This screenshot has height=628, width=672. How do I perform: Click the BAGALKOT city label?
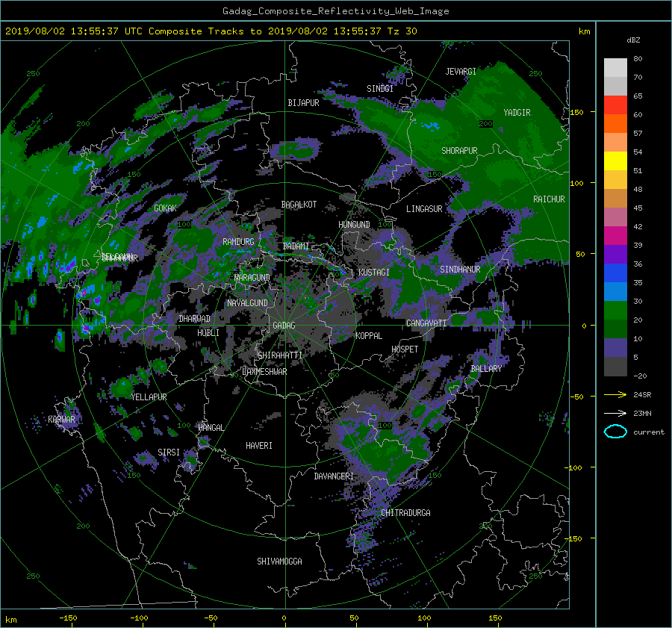(299, 205)
